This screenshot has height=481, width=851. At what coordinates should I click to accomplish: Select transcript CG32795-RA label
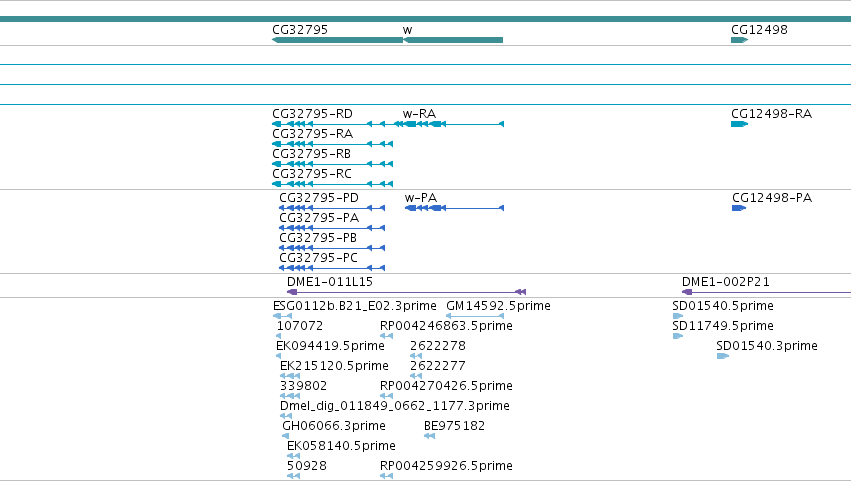click(x=312, y=134)
